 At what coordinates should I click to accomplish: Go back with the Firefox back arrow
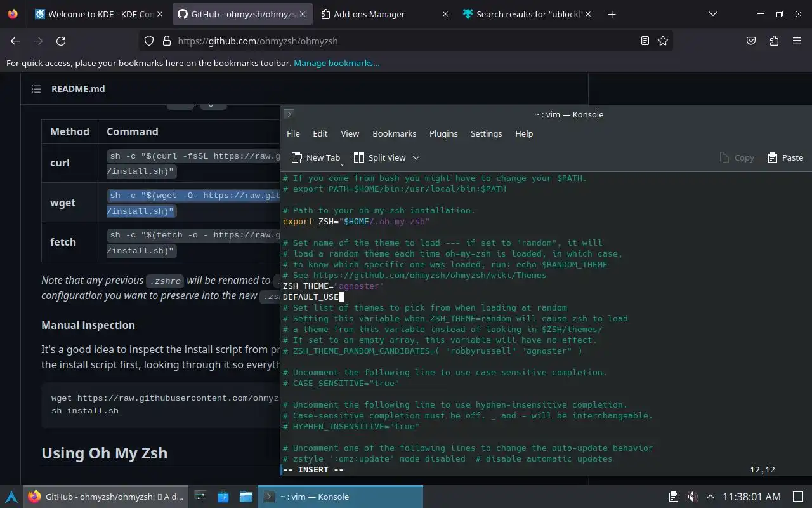pos(15,41)
